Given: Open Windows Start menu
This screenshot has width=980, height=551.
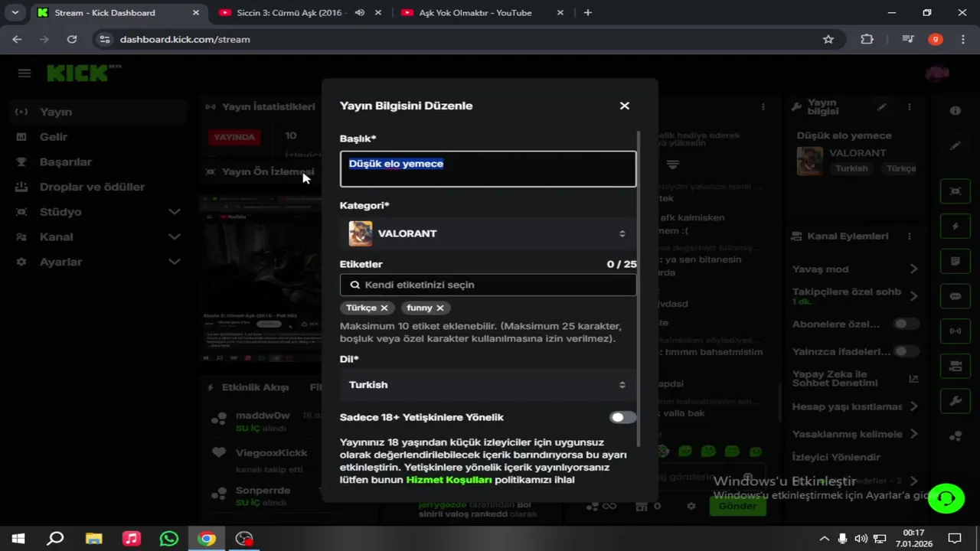Looking at the screenshot, I should tap(18, 539).
